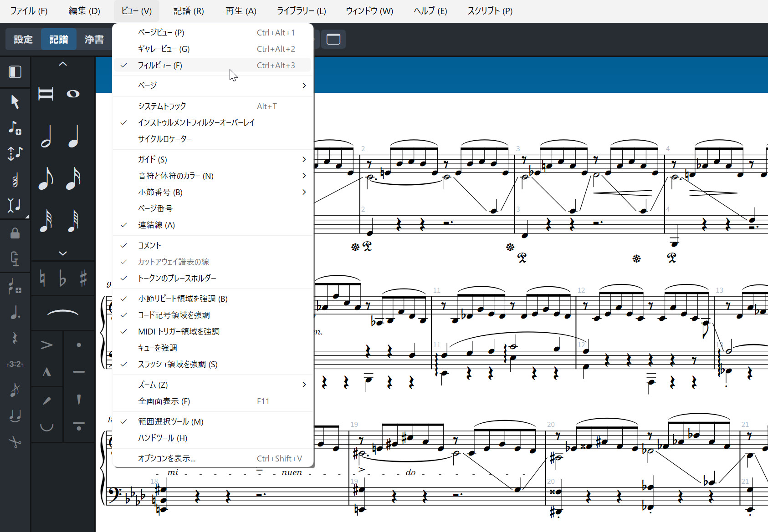Open the 記譜 (R) menu
The image size is (768, 532).
(x=189, y=11)
